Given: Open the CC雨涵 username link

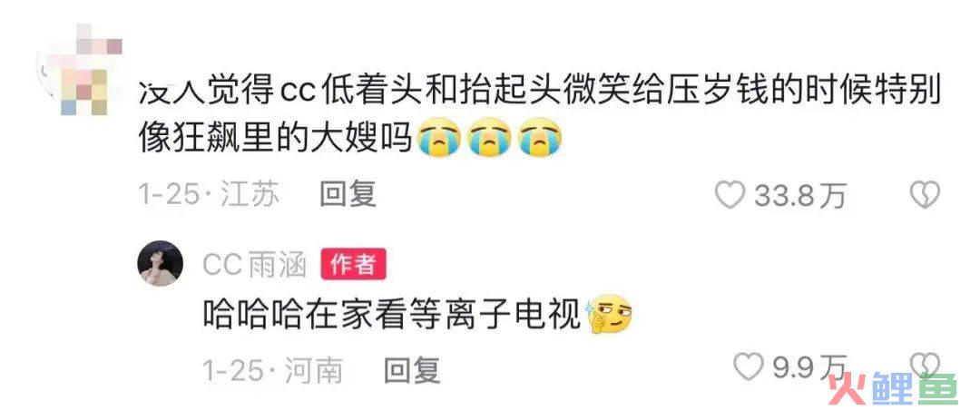Looking at the screenshot, I should click(x=254, y=266).
